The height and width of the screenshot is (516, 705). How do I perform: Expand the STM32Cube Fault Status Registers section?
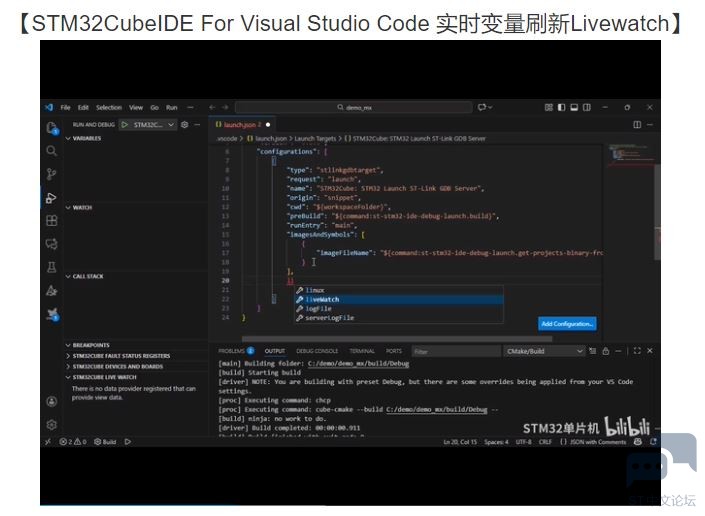click(120, 355)
